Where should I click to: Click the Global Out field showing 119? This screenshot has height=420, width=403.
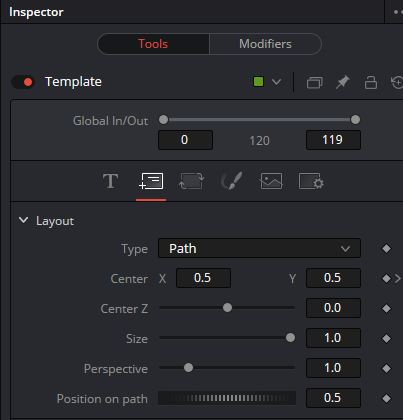(333, 140)
